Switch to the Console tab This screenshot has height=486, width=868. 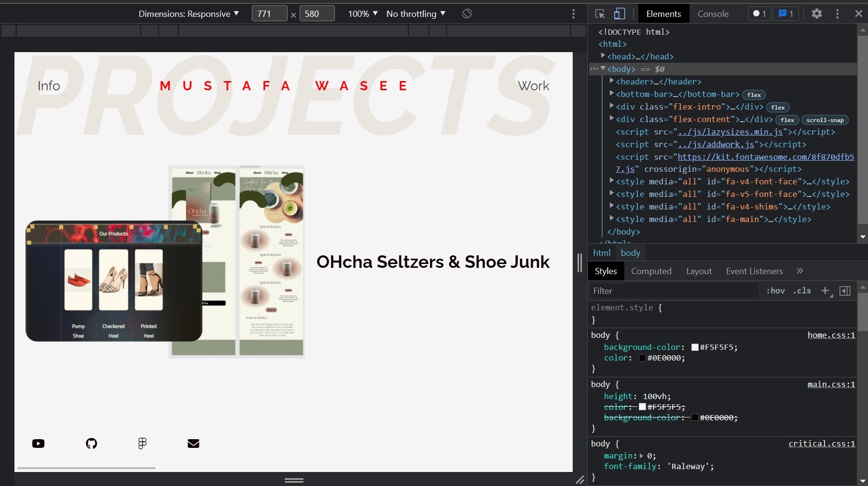[713, 14]
